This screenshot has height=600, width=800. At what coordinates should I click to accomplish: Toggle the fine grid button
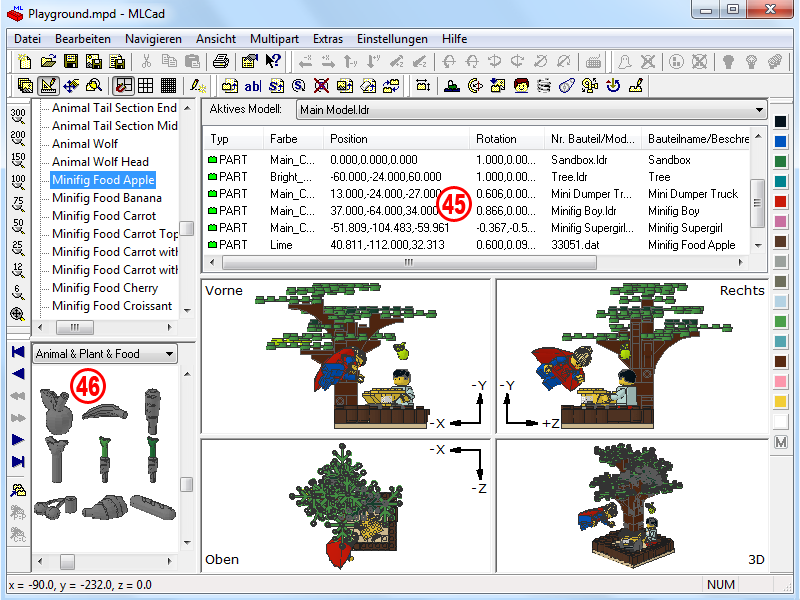coord(168,86)
